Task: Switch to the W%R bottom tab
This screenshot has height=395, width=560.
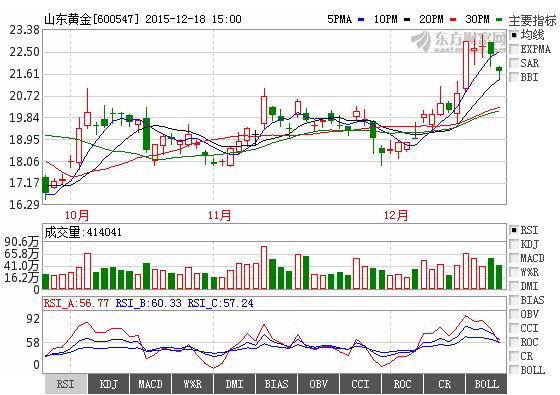Action: click(192, 384)
